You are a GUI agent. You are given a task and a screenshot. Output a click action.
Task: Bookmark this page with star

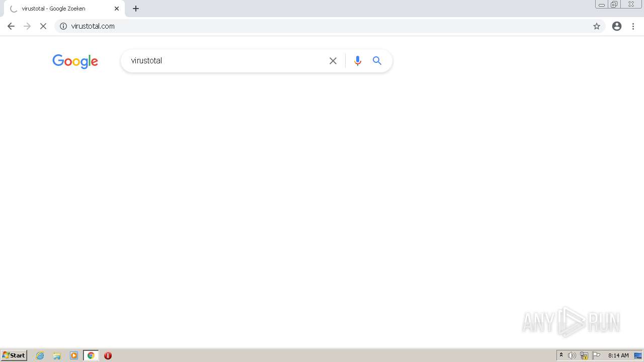597,26
